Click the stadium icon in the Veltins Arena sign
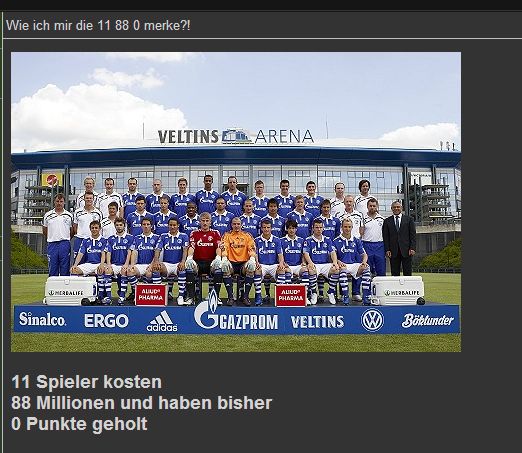This screenshot has height=453, width=522. [x=237, y=136]
